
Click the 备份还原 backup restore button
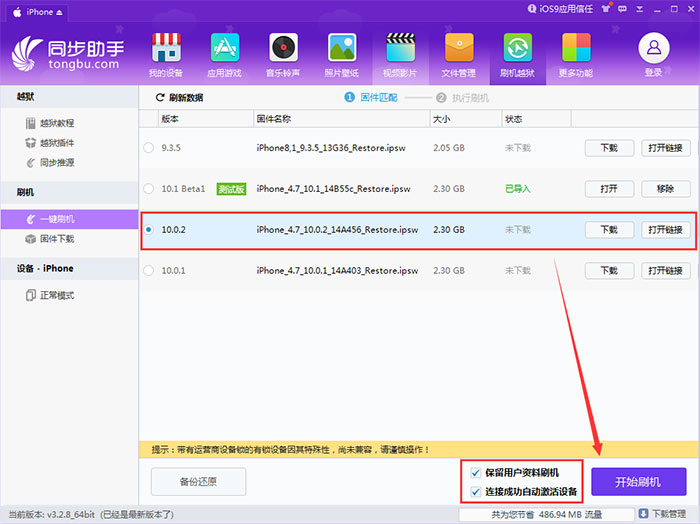click(x=198, y=482)
